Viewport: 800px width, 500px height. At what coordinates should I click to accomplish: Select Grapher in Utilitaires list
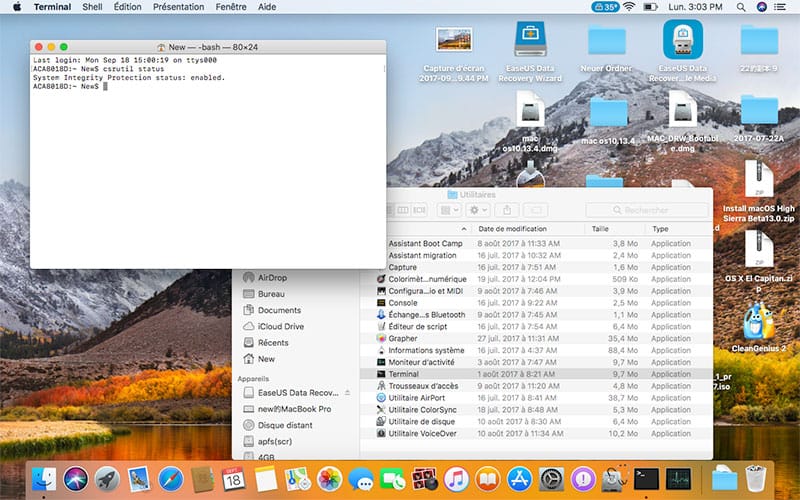click(536, 338)
